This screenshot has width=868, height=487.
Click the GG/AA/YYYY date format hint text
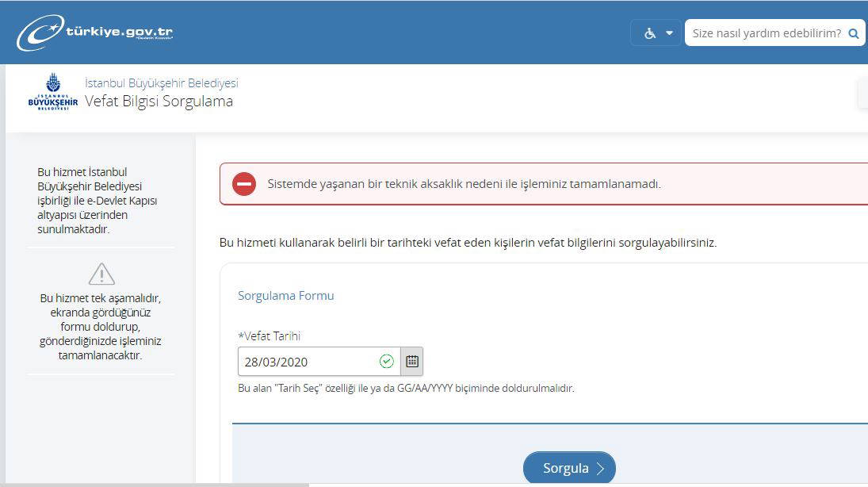[406, 389]
